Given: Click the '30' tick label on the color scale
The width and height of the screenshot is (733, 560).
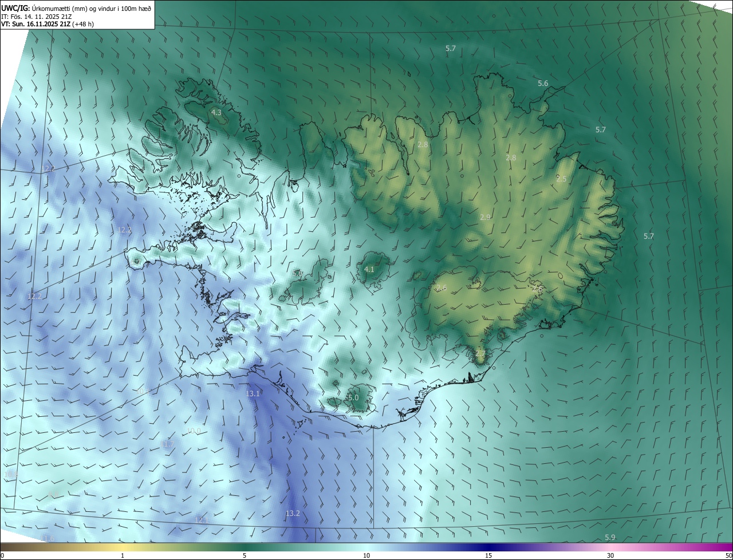Looking at the screenshot, I should (610, 555).
